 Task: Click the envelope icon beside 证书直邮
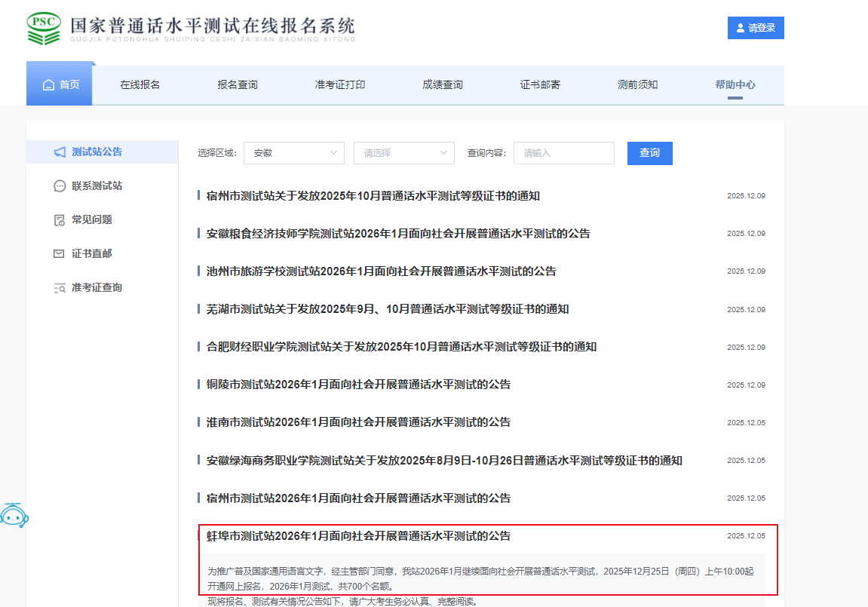[60, 254]
